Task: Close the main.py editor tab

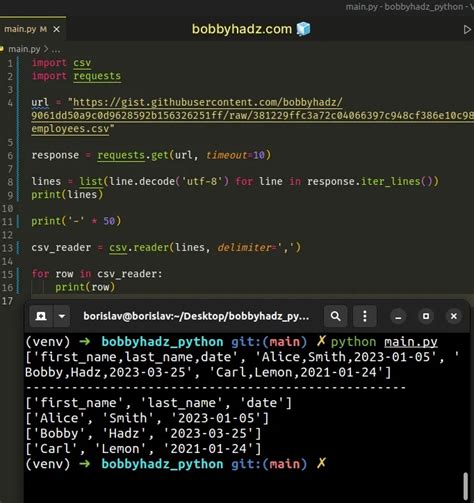Action: pos(57,29)
